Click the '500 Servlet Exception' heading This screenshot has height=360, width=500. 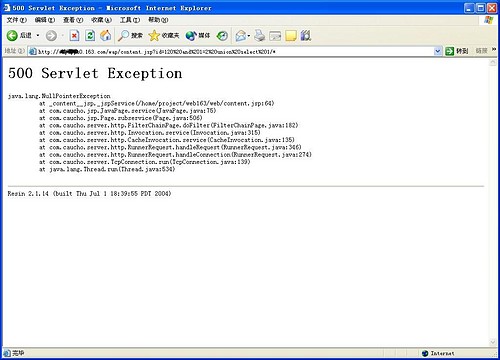coord(95,73)
